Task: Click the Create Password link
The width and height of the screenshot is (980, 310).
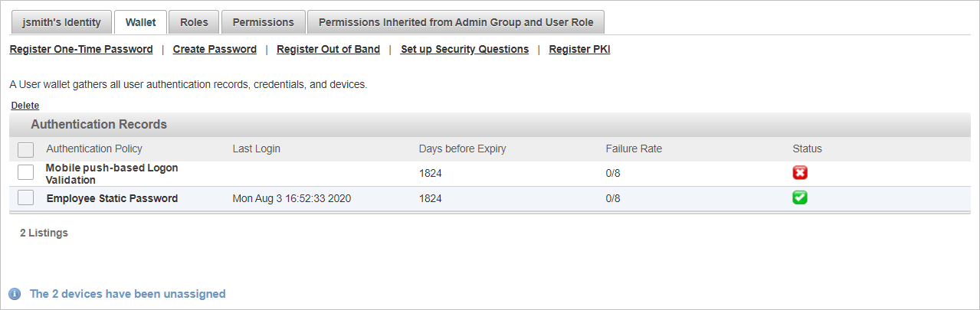Action: pos(215,49)
